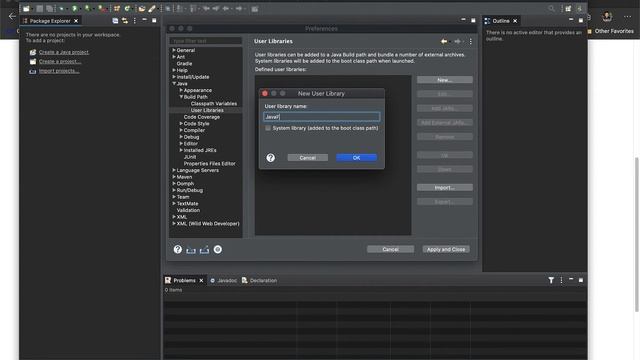The width and height of the screenshot is (640, 360).
Task: Click the New file toolbar icon
Action: pos(26,9)
